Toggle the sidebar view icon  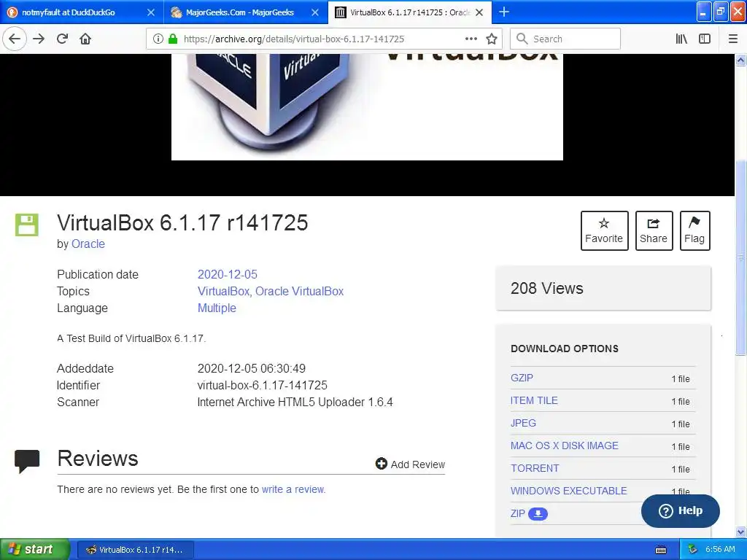[705, 39]
